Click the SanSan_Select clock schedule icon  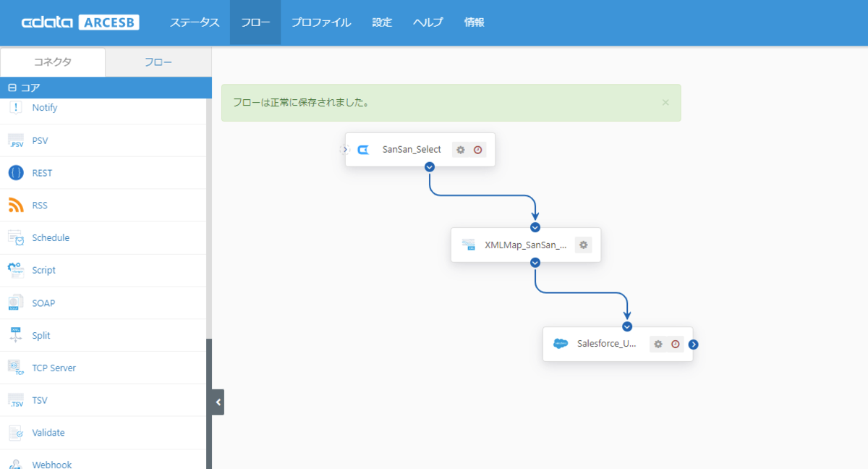(478, 150)
